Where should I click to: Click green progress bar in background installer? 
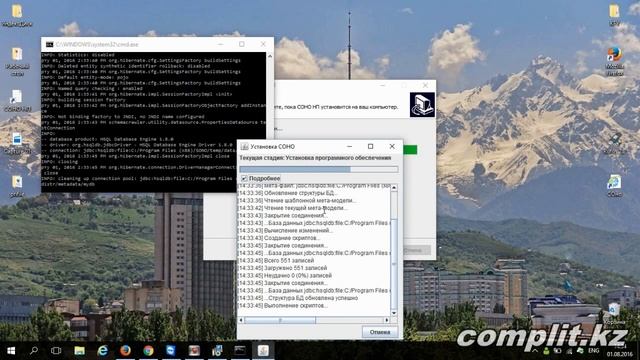click(x=410, y=150)
